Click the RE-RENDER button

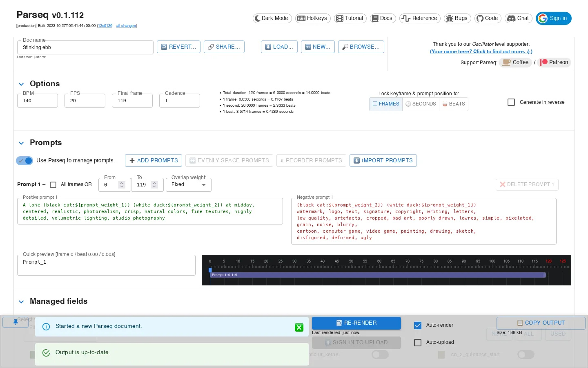tap(356, 323)
